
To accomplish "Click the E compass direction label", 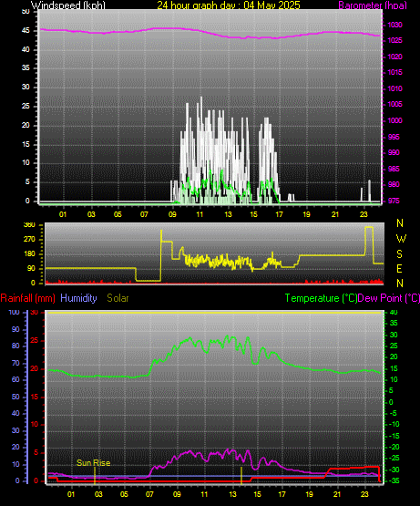I will tap(399, 269).
